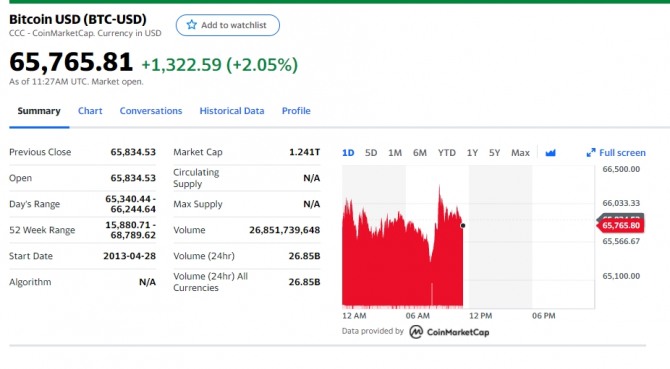Switch chart to YTD range
The image size is (670, 369).
tap(447, 152)
